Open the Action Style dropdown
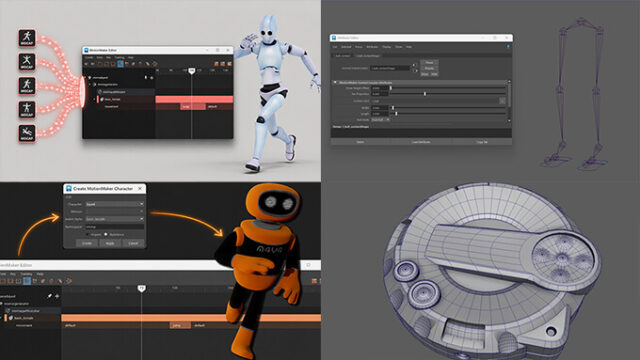 coord(115,219)
